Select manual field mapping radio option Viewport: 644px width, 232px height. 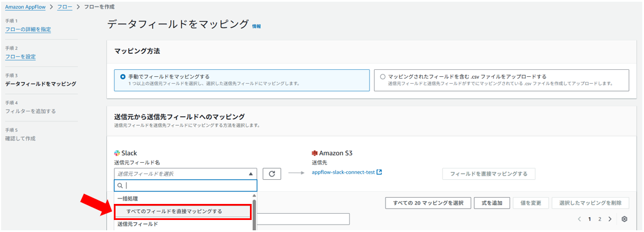(x=123, y=77)
